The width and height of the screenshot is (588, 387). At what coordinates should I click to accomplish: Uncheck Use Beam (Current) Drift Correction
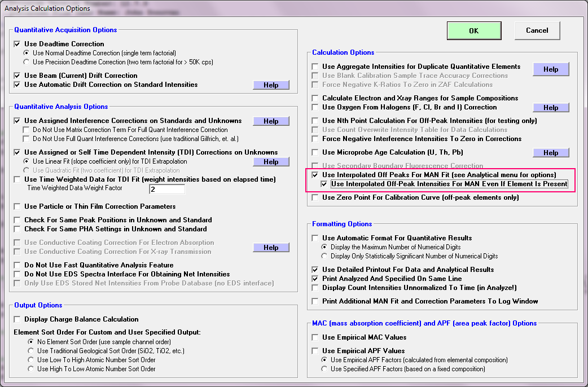[17, 76]
